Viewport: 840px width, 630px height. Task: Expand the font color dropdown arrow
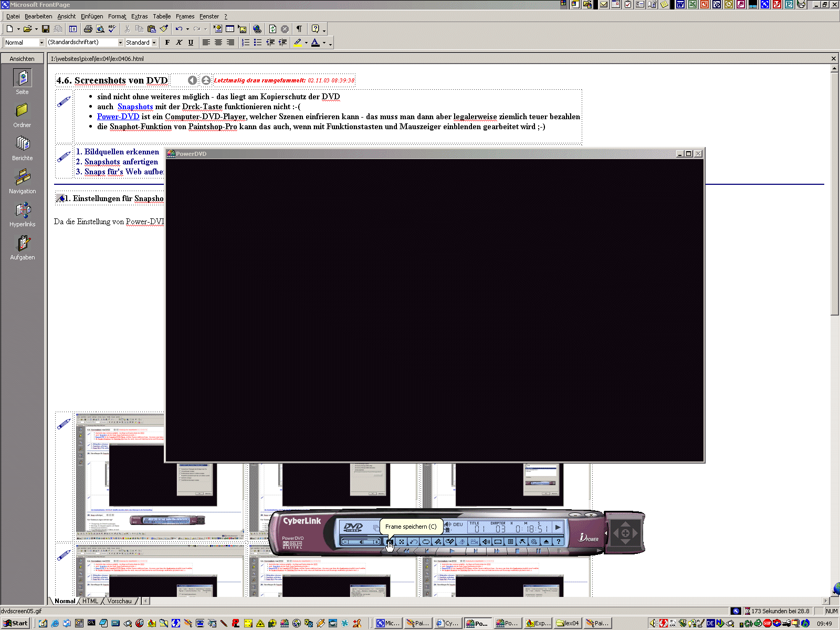pyautogui.click(x=324, y=43)
